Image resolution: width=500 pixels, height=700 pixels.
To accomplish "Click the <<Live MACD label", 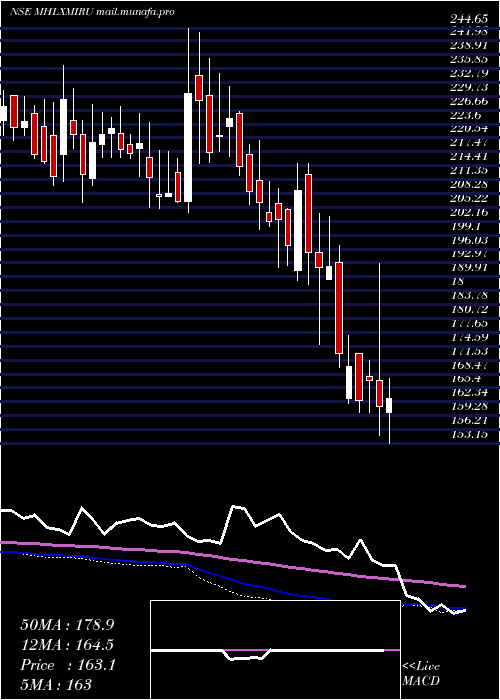I will (421, 674).
